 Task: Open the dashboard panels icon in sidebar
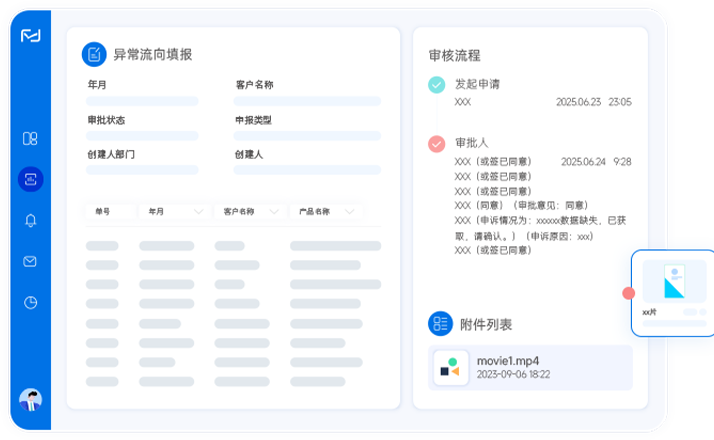pyautogui.click(x=30, y=139)
